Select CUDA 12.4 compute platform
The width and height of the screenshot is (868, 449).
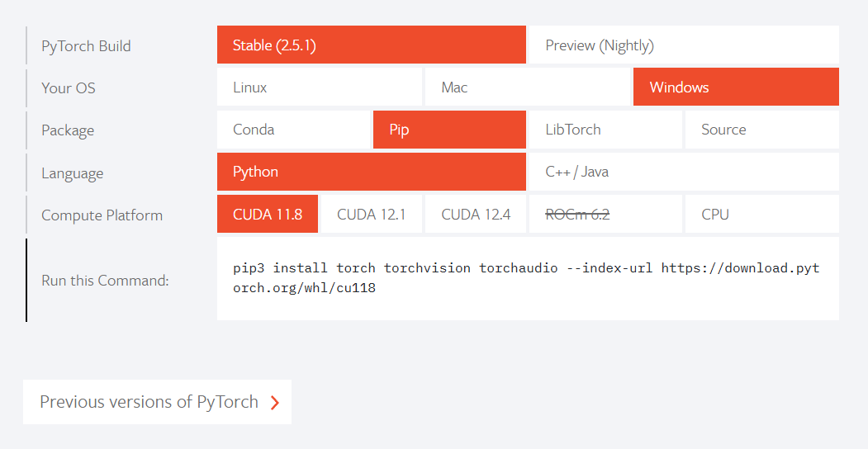[476, 214]
